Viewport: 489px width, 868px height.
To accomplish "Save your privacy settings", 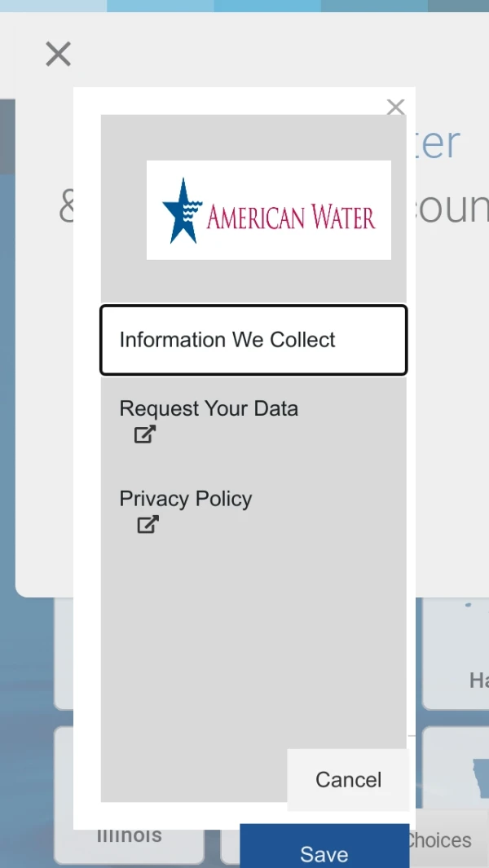I will point(324,853).
